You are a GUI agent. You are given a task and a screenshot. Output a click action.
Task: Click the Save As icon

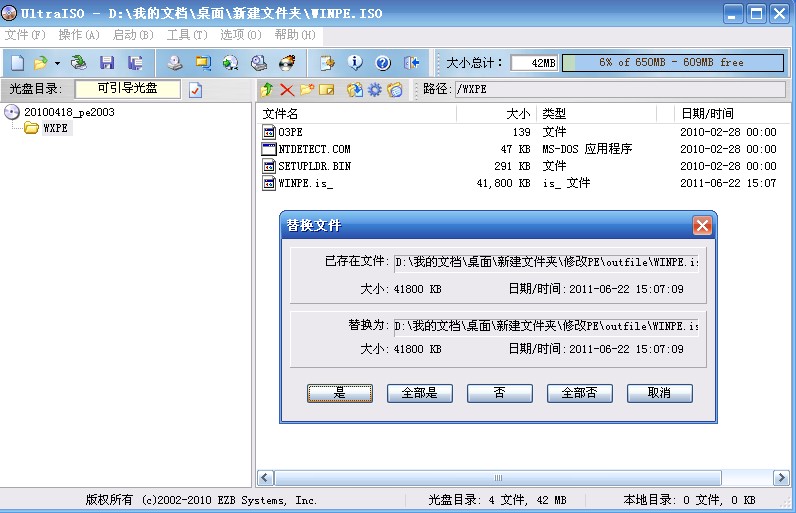135,63
